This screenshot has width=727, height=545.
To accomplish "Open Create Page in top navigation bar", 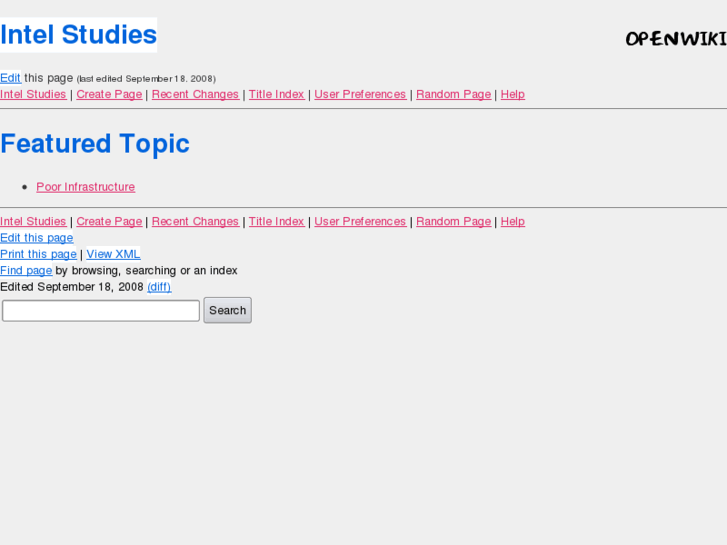I will click(x=109, y=94).
